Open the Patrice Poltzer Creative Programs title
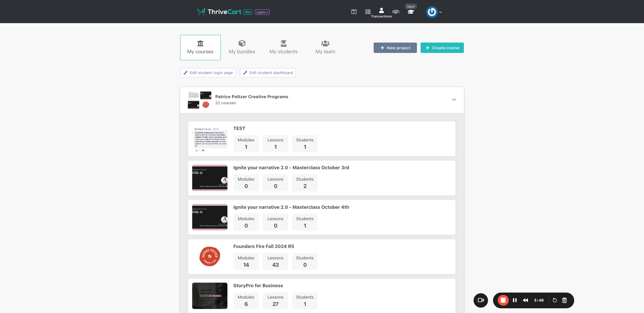Screen dimensions: 644x313 pyautogui.click(x=252, y=97)
